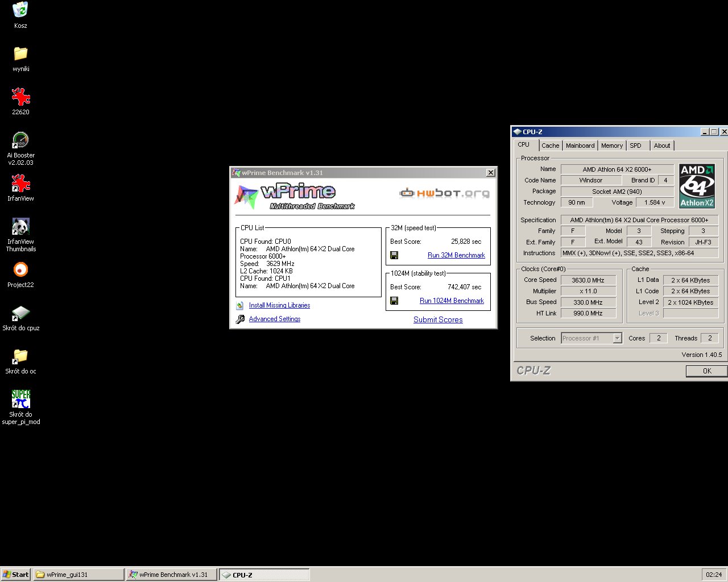Screen dimensions: 728x582
Task: Switch to CPU-Z taskbar item
Action: point(264,574)
